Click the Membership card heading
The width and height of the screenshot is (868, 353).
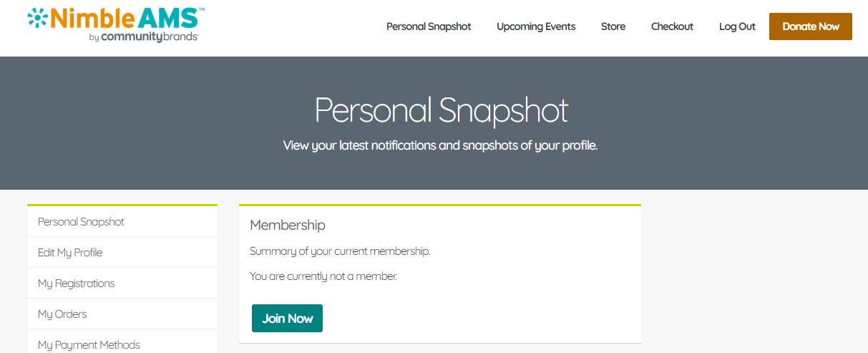[x=288, y=225]
